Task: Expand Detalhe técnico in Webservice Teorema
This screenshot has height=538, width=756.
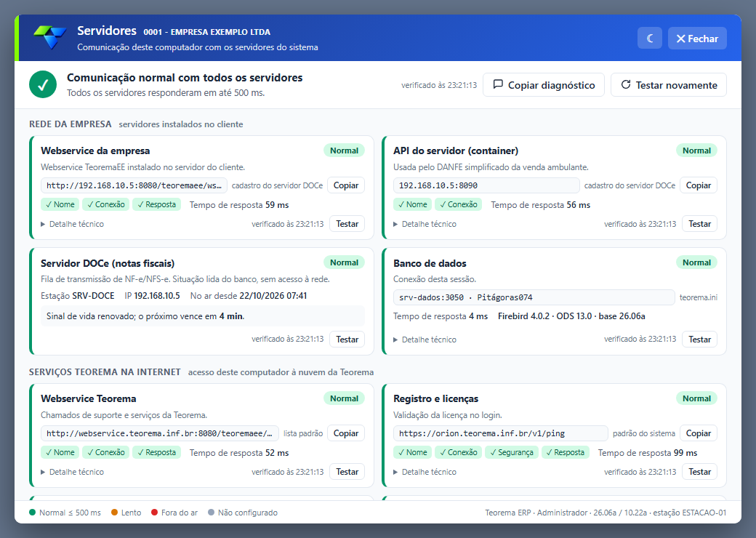Action: [72, 471]
